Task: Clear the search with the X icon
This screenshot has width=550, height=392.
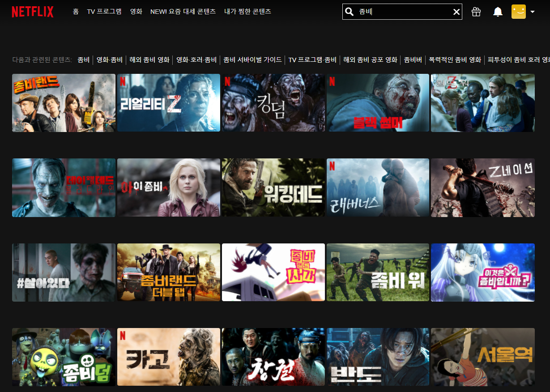Action: [456, 12]
